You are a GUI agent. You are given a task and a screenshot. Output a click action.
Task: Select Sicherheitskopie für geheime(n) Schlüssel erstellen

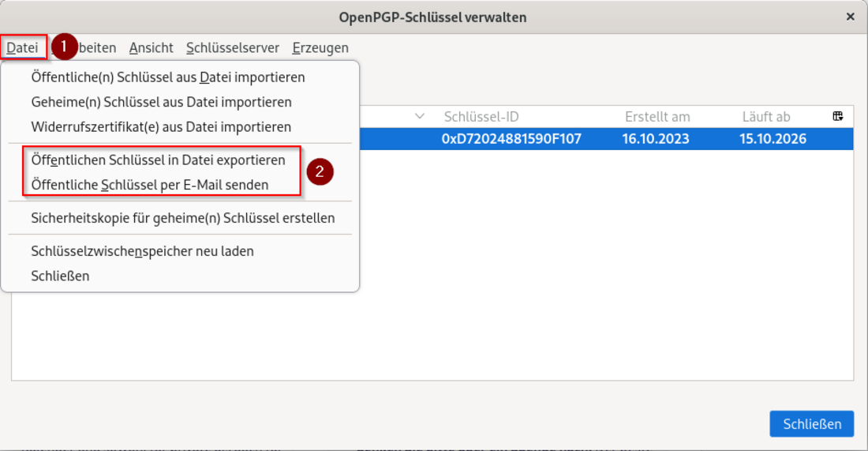(x=180, y=218)
